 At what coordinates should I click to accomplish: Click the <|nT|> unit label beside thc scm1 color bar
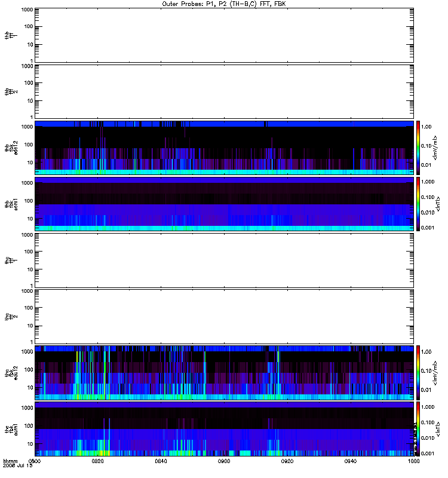coord(438,429)
